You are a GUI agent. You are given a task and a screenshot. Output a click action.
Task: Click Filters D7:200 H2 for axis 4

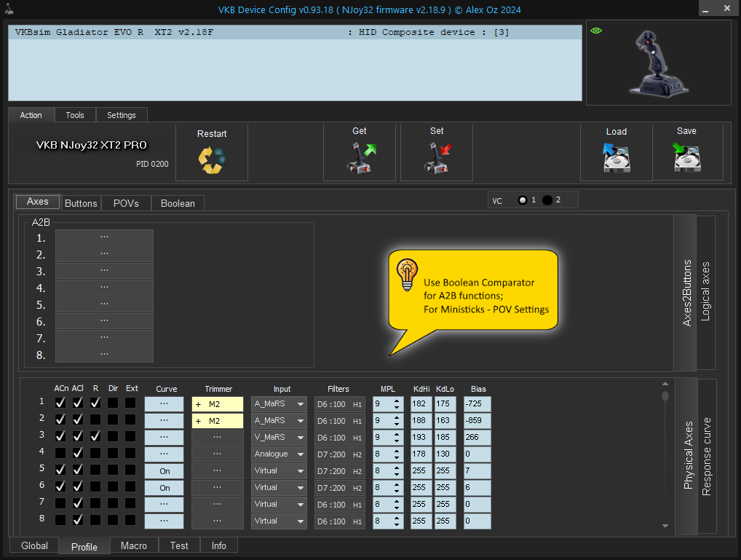(339, 454)
